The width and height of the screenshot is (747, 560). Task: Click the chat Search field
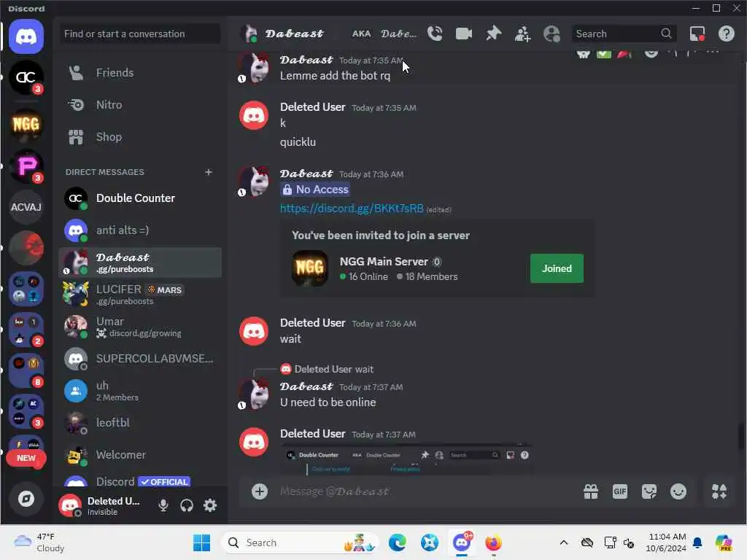[624, 34]
